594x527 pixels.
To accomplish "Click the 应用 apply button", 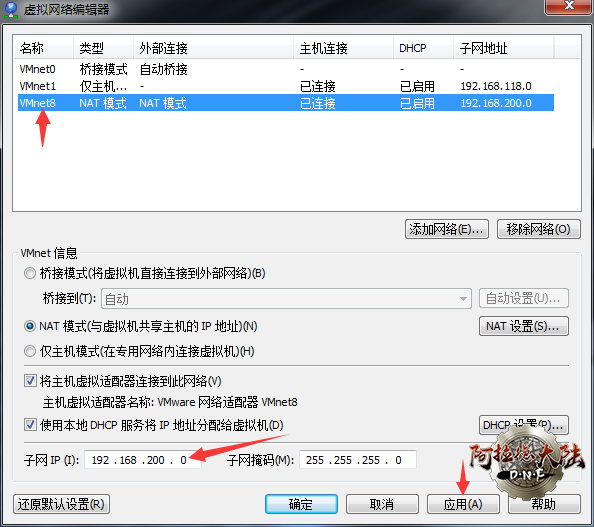I will click(463, 504).
